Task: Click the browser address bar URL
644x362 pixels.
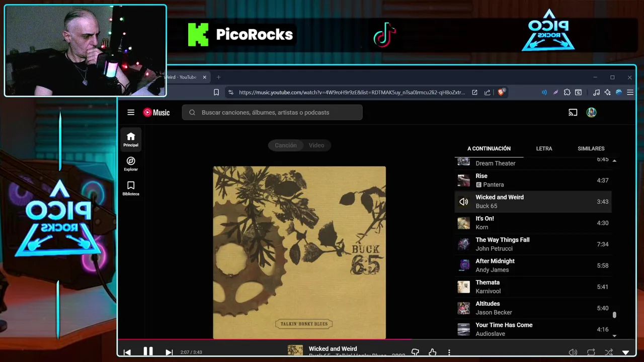Action: [x=352, y=93]
